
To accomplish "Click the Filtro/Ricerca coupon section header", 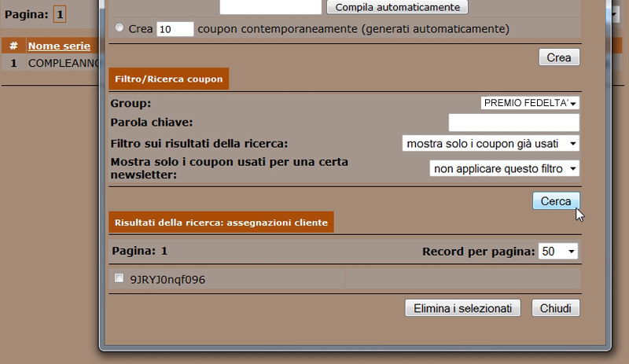I will pyautogui.click(x=168, y=79).
